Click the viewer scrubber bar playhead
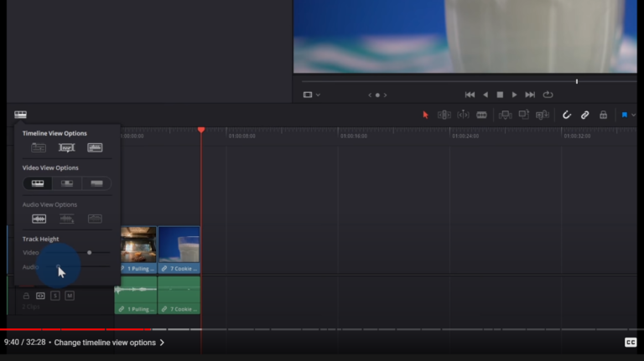 click(x=577, y=81)
